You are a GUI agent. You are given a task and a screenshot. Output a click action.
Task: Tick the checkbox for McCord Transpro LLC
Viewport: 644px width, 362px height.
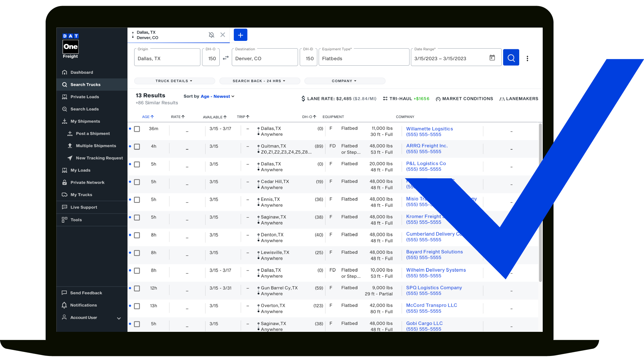click(137, 306)
